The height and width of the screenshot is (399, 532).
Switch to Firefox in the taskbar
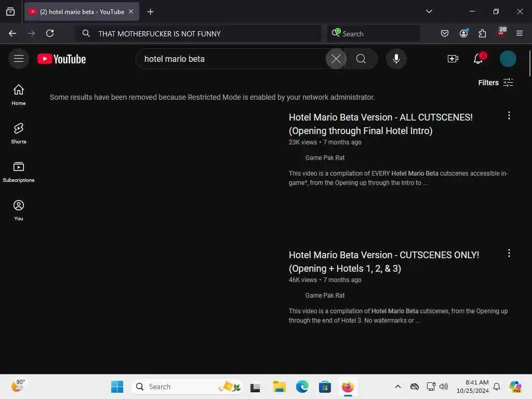click(x=348, y=387)
